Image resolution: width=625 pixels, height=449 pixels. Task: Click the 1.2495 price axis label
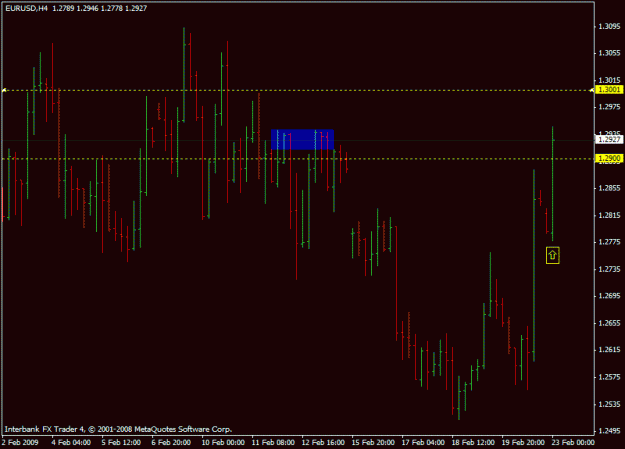609,431
